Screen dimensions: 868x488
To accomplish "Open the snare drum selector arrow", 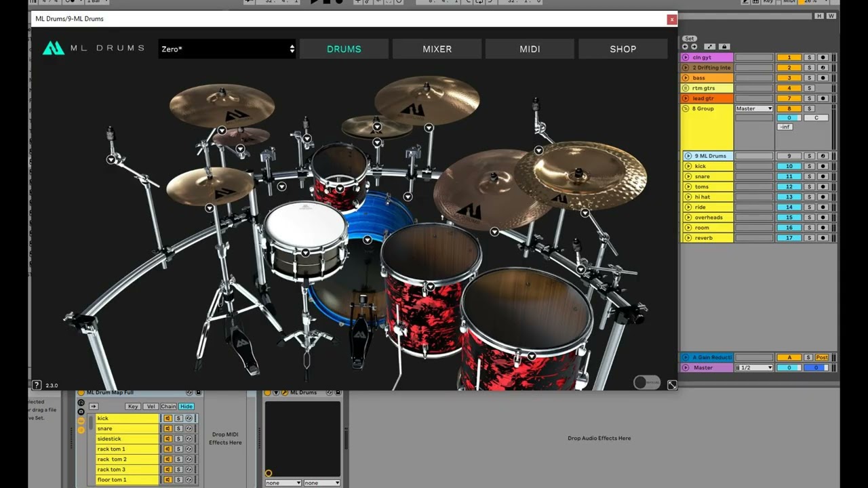I will [306, 253].
